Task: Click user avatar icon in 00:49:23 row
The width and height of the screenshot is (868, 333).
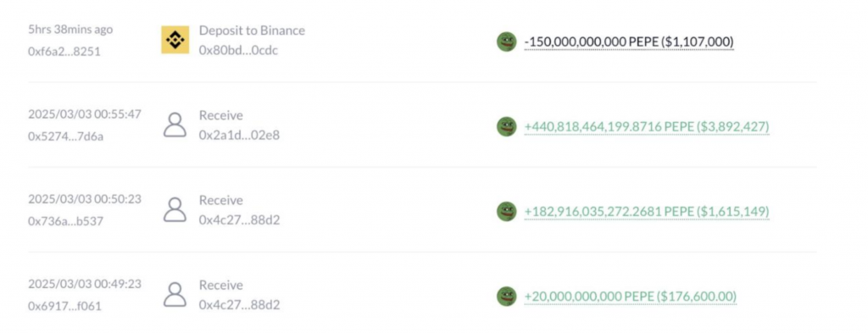Action: tap(175, 294)
